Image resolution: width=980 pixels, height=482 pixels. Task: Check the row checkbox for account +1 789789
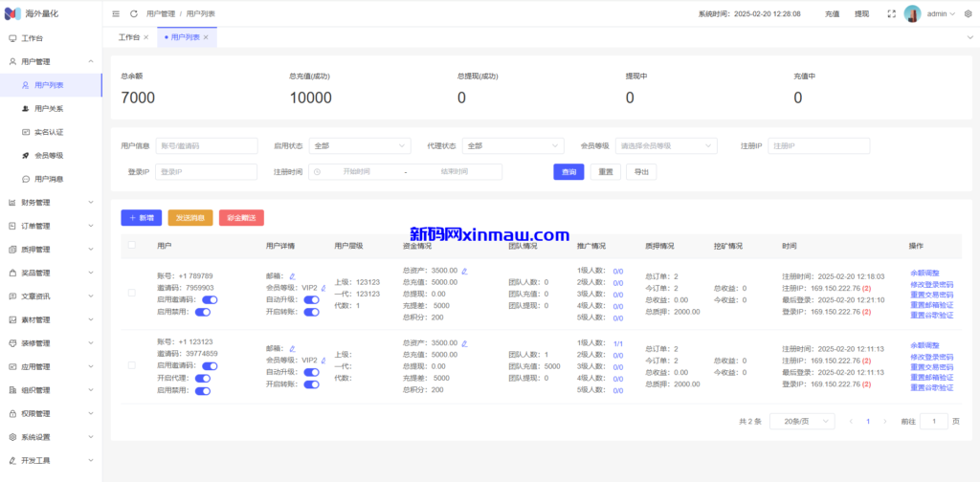coord(132,293)
